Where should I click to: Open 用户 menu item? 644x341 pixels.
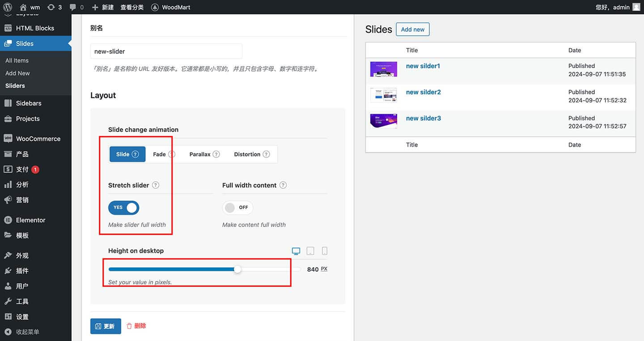tap(36, 286)
